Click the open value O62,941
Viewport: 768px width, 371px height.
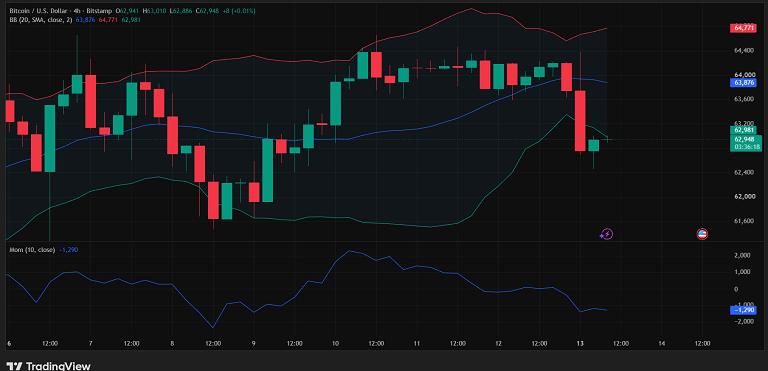click(127, 10)
